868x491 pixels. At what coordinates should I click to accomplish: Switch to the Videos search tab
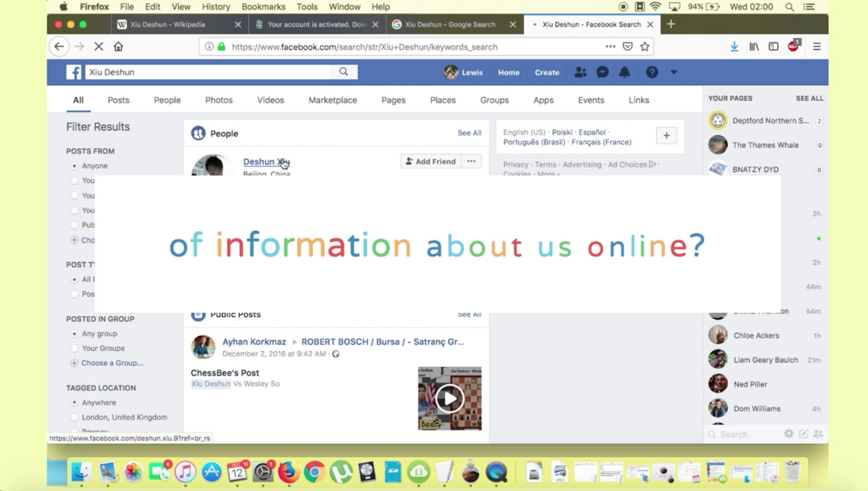270,100
